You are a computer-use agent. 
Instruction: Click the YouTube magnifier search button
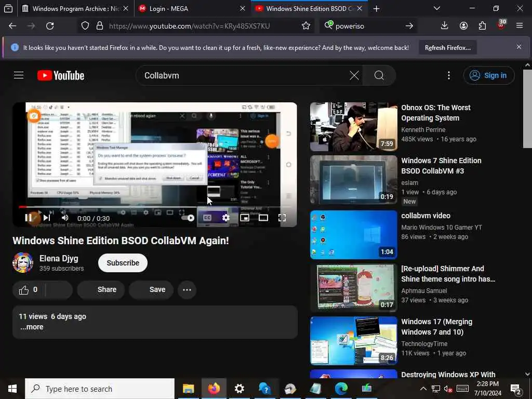coord(379,75)
